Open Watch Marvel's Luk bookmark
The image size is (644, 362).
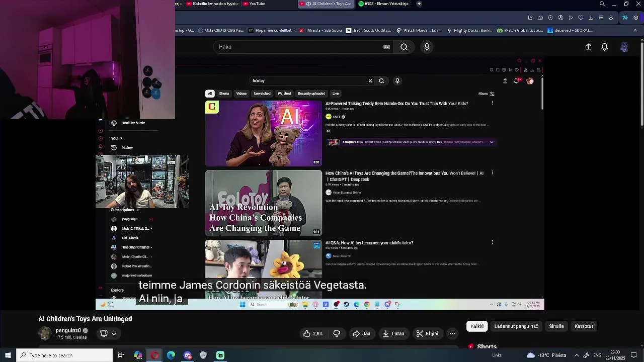419,30
